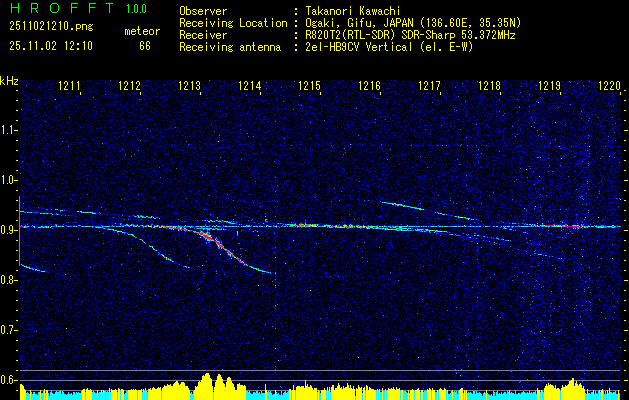Click the 1218 time axis marker
Image resolution: width=629 pixels, height=400 pixels.
point(489,85)
